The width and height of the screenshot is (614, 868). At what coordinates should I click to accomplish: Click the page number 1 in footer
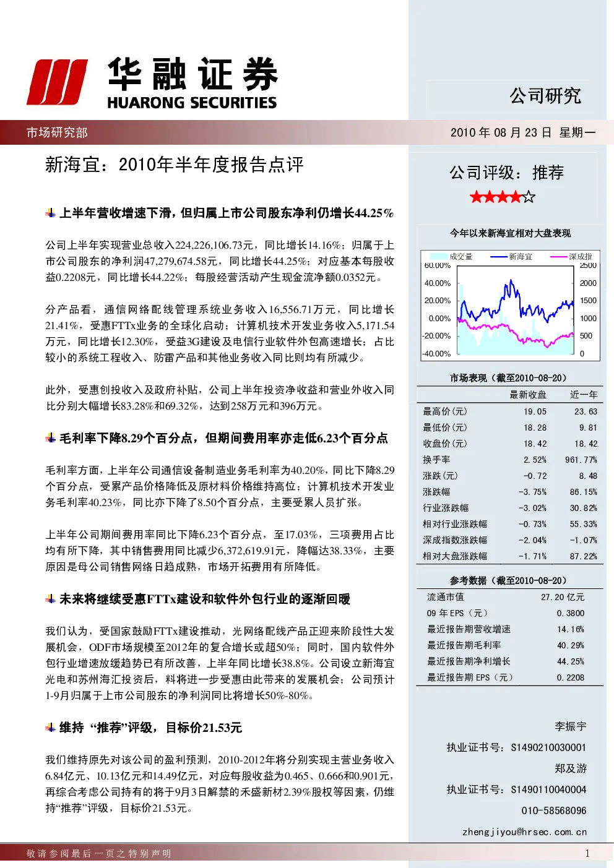(x=587, y=854)
